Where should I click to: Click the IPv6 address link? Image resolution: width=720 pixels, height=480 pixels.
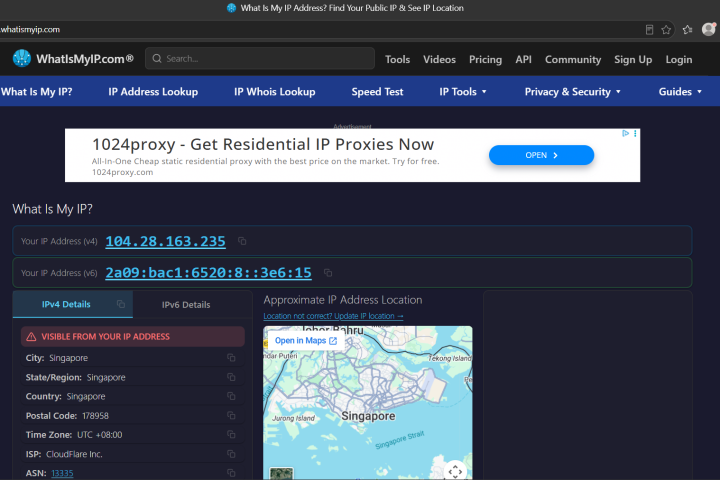click(208, 273)
